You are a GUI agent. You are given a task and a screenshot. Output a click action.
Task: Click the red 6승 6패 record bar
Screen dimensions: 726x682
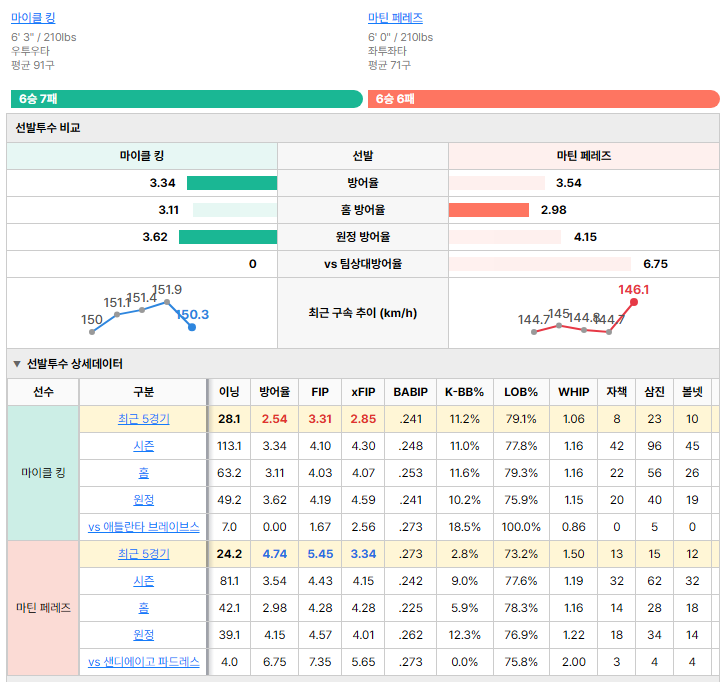544,99
